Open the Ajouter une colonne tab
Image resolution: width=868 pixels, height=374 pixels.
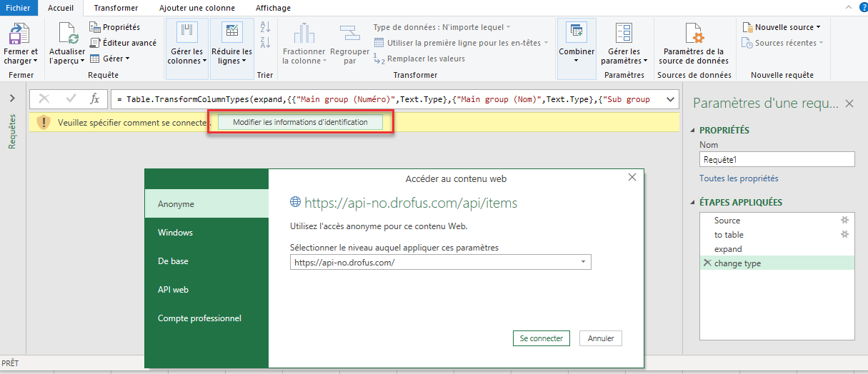point(196,8)
